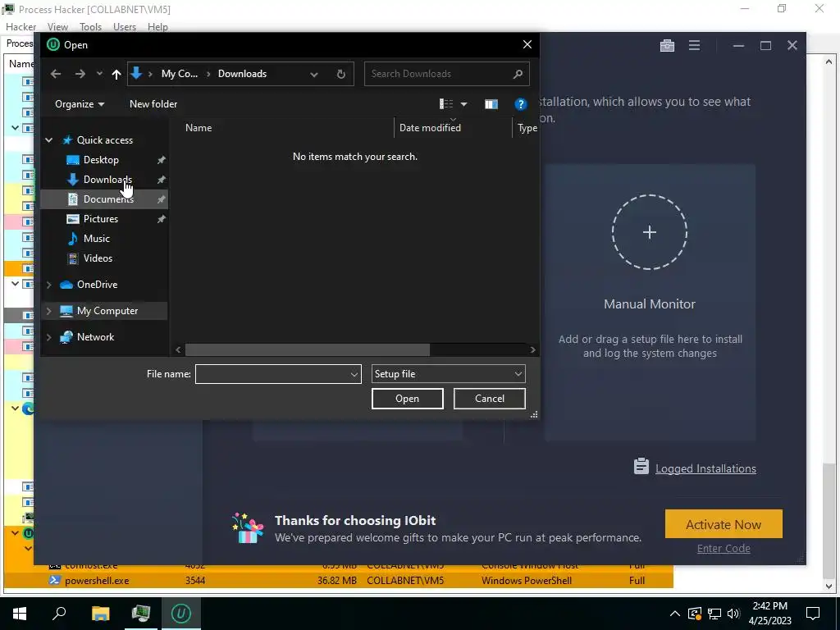Open the Users menu in Process Hacker
Image resolution: width=840 pixels, height=630 pixels.
point(125,27)
